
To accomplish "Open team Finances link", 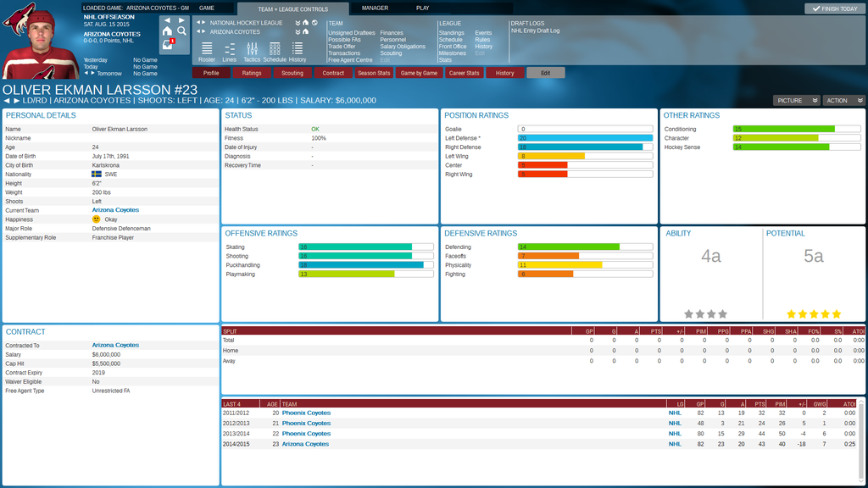I will [x=392, y=33].
